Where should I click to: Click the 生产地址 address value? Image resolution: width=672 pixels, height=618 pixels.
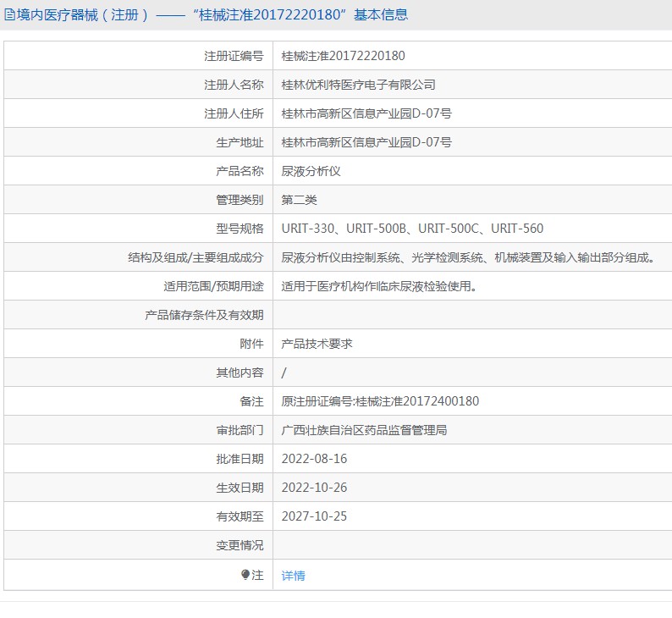[x=366, y=142]
